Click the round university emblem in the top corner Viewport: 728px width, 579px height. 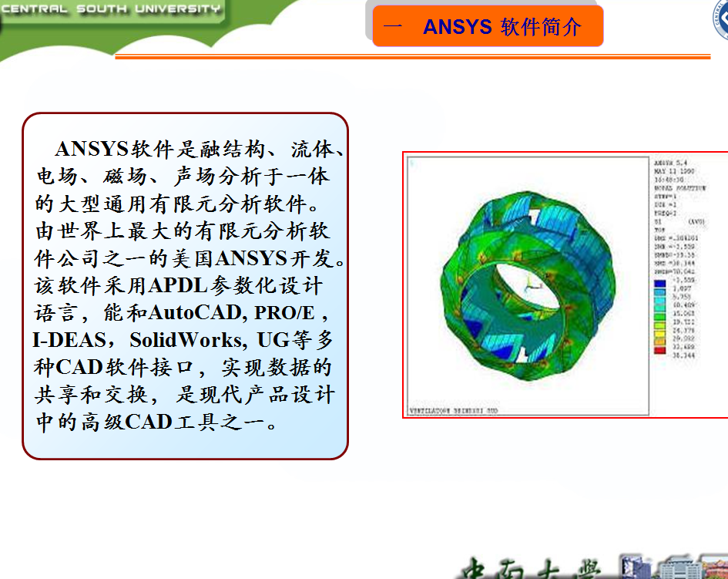[720, 19]
